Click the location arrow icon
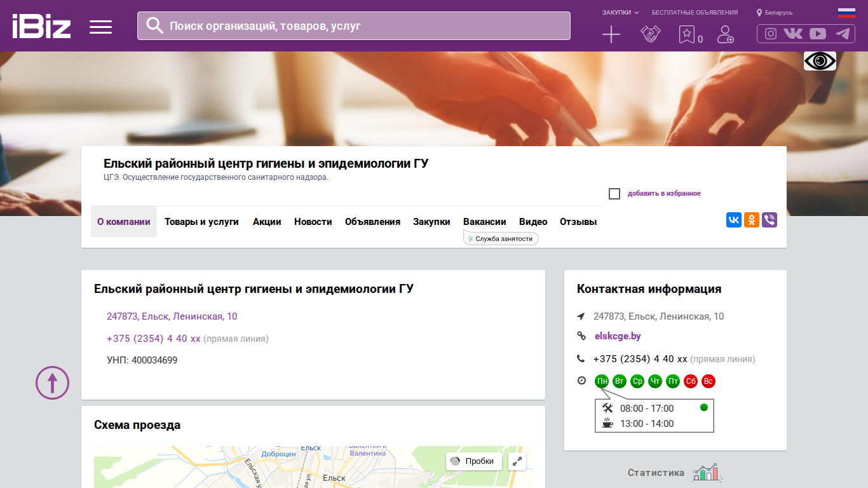868x488 pixels. 581,316
